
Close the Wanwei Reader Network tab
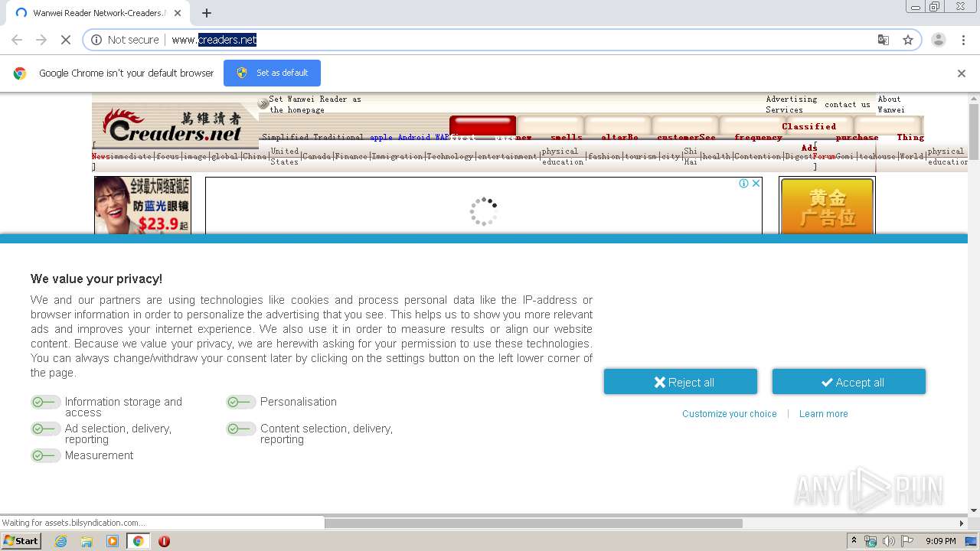178,13
